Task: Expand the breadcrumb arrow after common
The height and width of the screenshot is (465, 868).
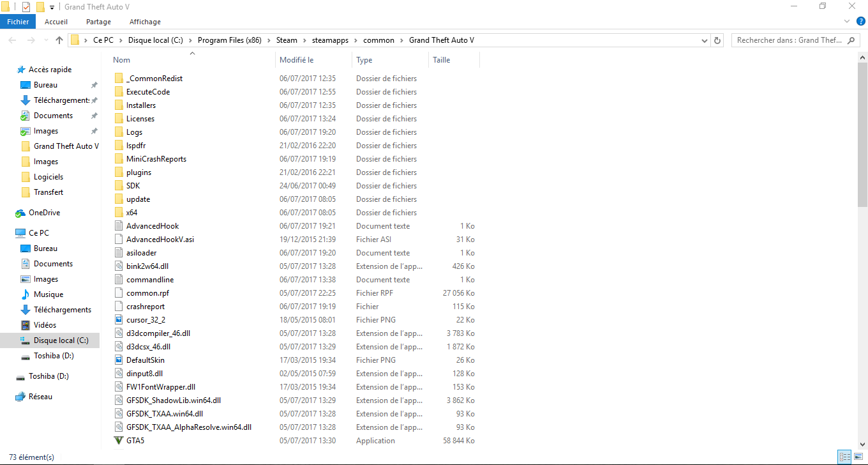Action: point(401,40)
